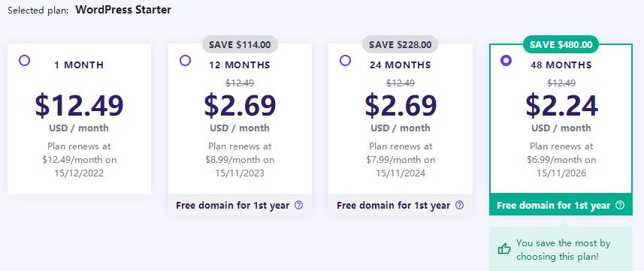Open help icon beside 48-month free domain
The image size is (644, 271).
(620, 205)
